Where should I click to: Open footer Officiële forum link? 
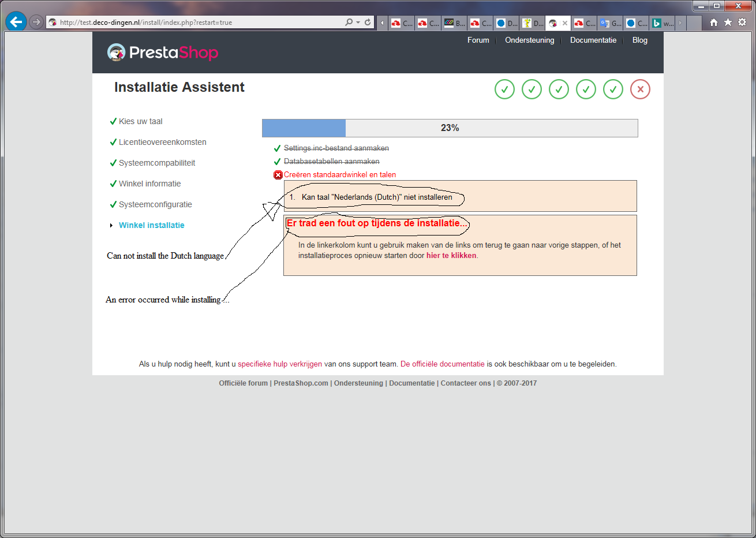(244, 383)
